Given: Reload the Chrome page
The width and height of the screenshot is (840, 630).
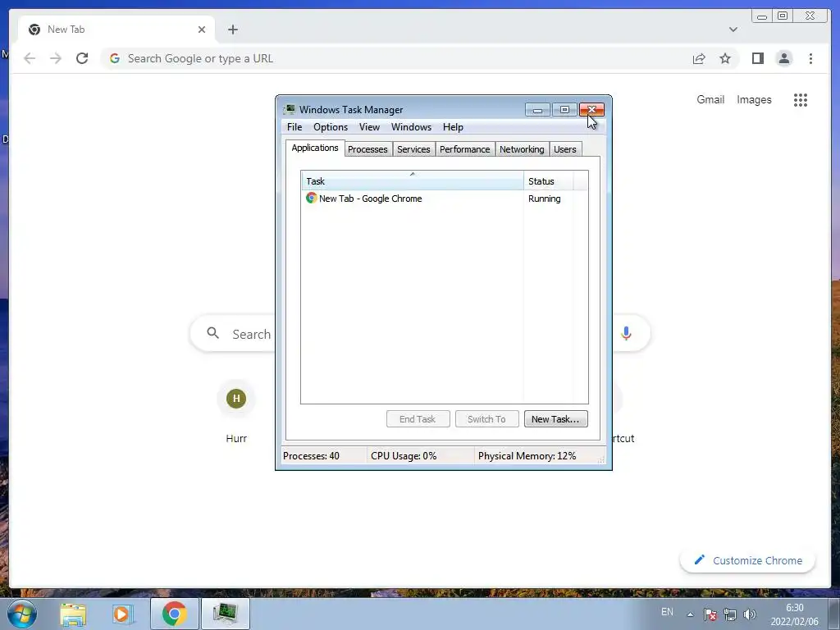Looking at the screenshot, I should tap(82, 58).
